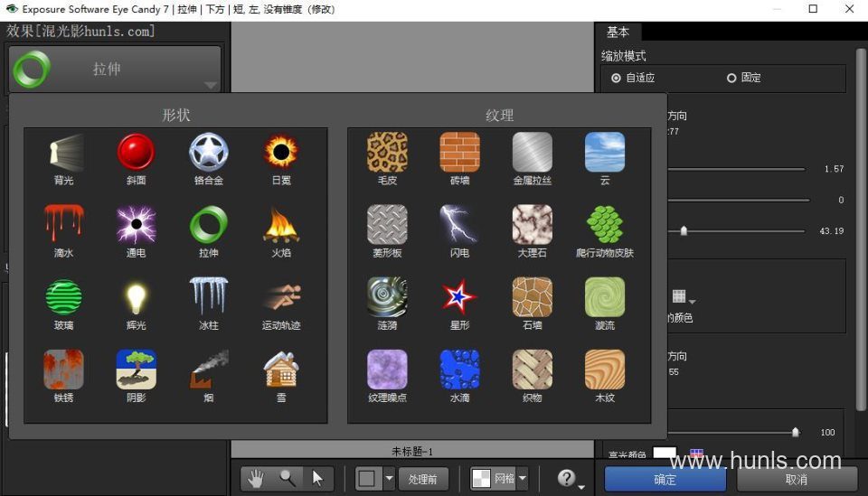Select the magnifier zoom tool

pyautogui.click(x=288, y=478)
